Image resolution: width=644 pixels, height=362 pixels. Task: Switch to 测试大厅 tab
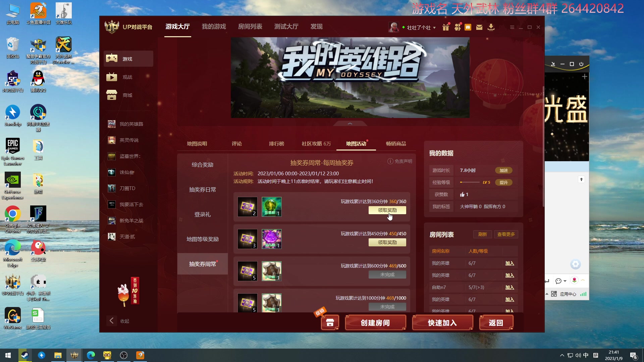[x=286, y=26]
